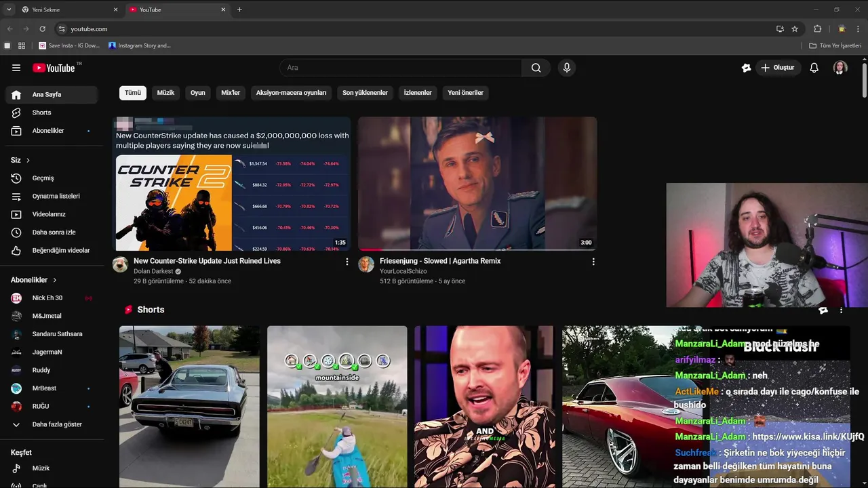Expand the Abonelikler section header
The height and width of the screenshot is (488, 868).
34,280
